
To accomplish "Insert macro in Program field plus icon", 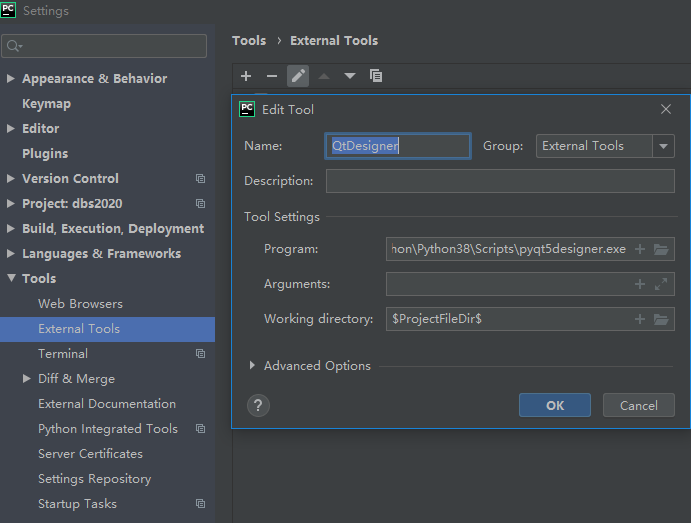I will click(x=640, y=249).
